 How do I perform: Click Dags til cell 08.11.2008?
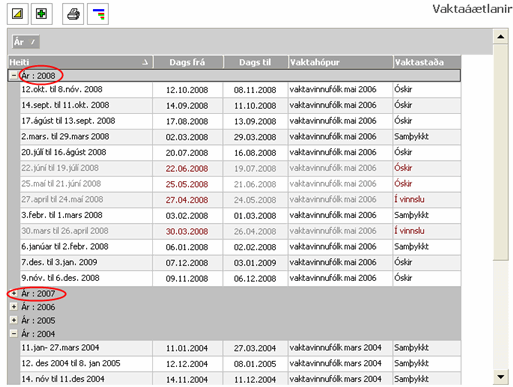[x=255, y=90]
